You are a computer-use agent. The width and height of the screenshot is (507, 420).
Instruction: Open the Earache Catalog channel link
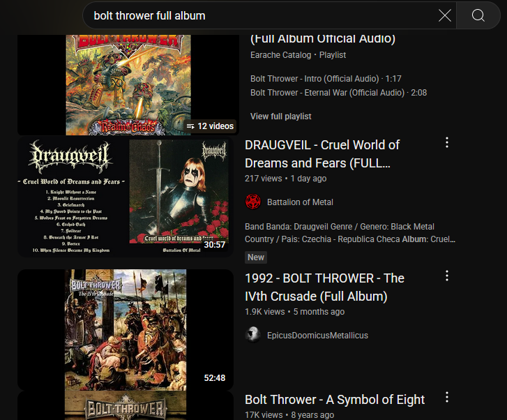click(x=280, y=55)
